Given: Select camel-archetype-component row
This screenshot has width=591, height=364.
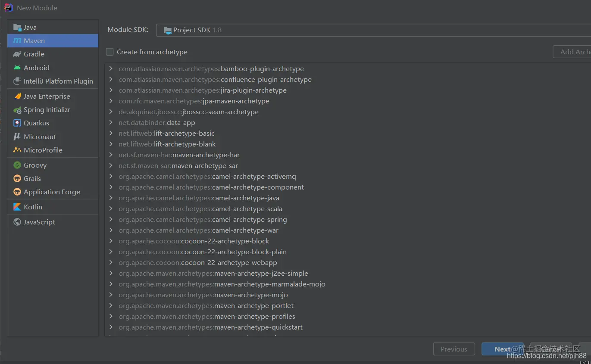Looking at the screenshot, I should [x=347, y=187].
